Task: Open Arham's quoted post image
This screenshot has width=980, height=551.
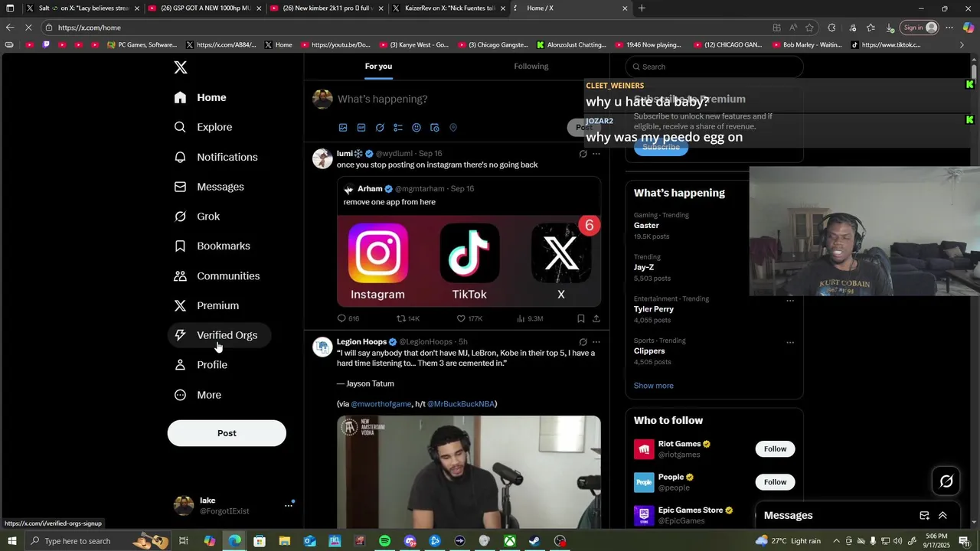Action: pos(469,261)
